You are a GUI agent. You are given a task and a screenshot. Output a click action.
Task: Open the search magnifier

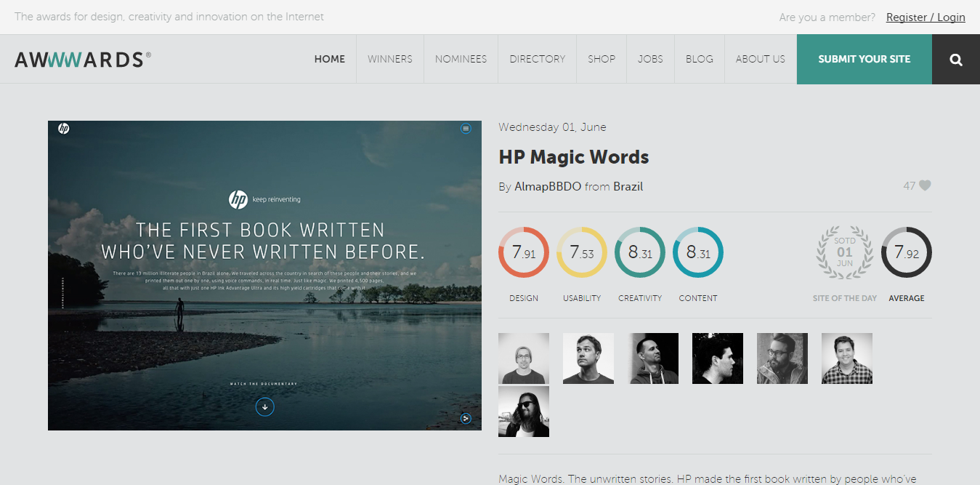click(955, 59)
